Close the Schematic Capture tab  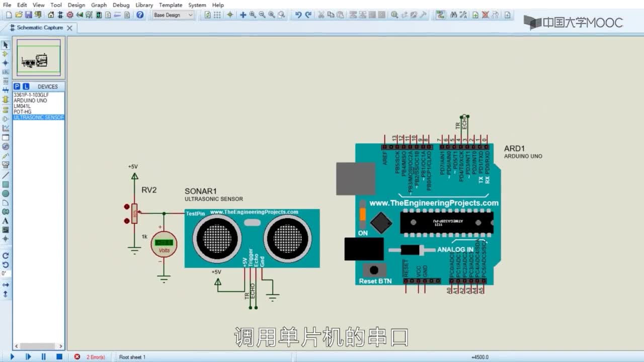tap(69, 28)
